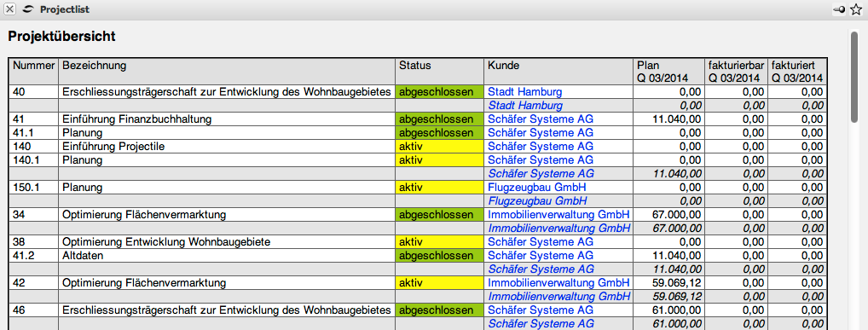The image size is (868, 330).
Task: Select Einführung Projectile row 140 description
Action: point(114,146)
